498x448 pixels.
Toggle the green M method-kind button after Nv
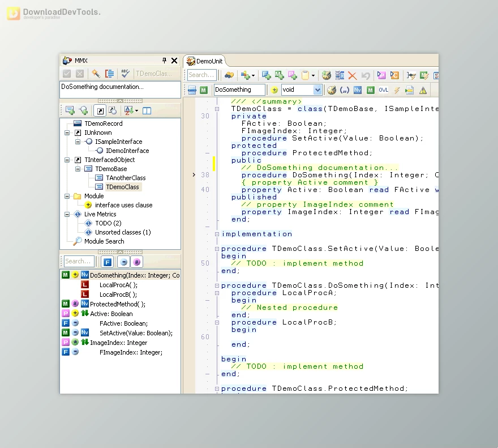pyautogui.click(x=370, y=90)
